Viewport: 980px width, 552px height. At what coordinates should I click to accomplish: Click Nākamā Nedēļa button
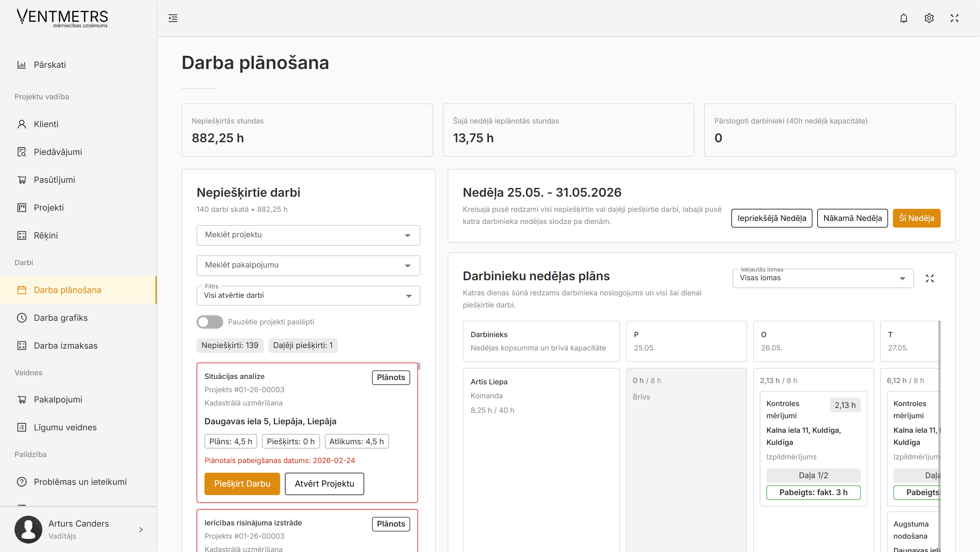click(852, 218)
